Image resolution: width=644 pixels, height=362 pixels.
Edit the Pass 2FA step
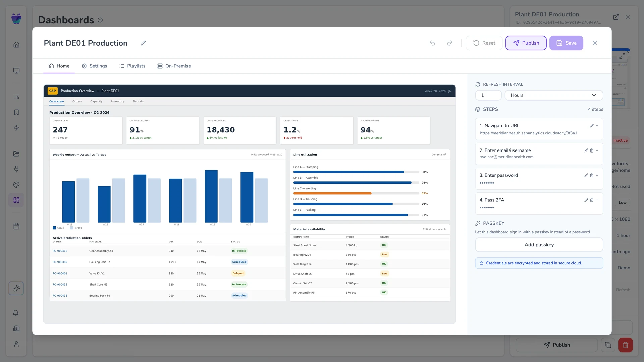586,200
